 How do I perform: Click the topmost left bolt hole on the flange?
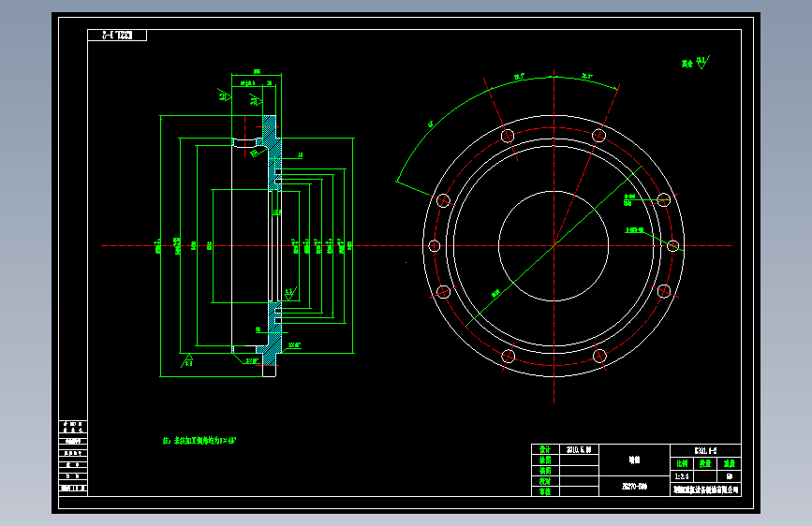508,136
